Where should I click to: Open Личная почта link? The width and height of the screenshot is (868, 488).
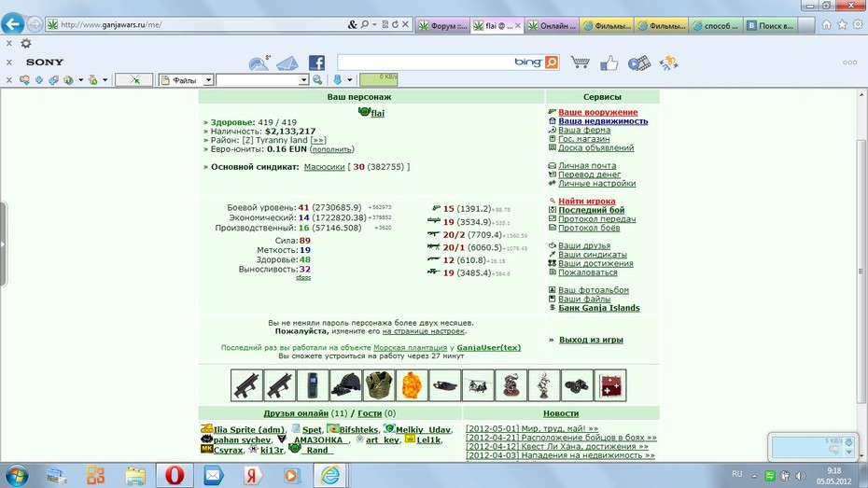(x=587, y=165)
